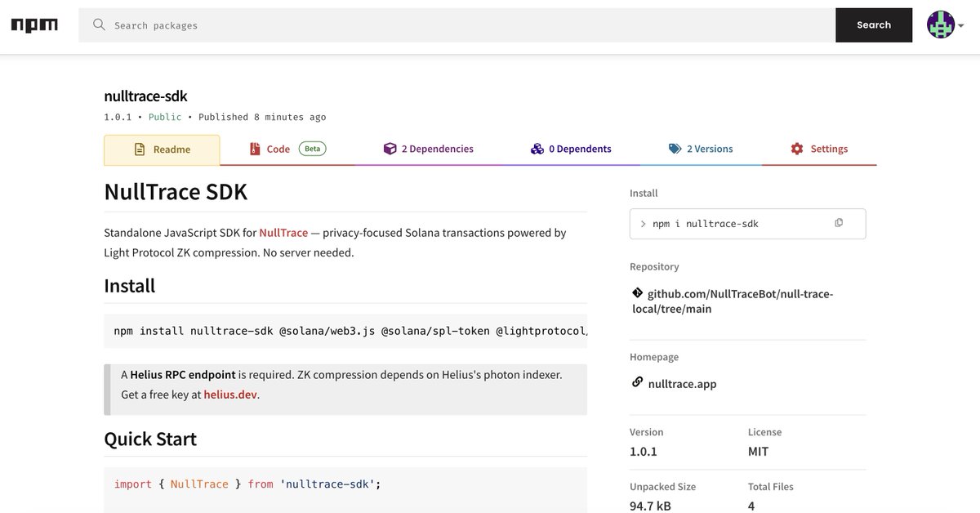The image size is (980, 513).
Task: Click the Beta badge on Code tab
Action: coord(312,149)
